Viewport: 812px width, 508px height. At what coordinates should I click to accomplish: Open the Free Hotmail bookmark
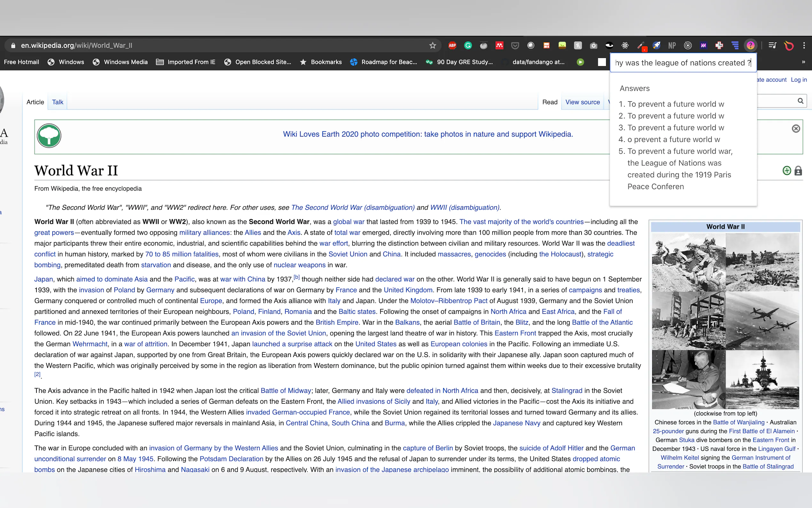click(21, 62)
